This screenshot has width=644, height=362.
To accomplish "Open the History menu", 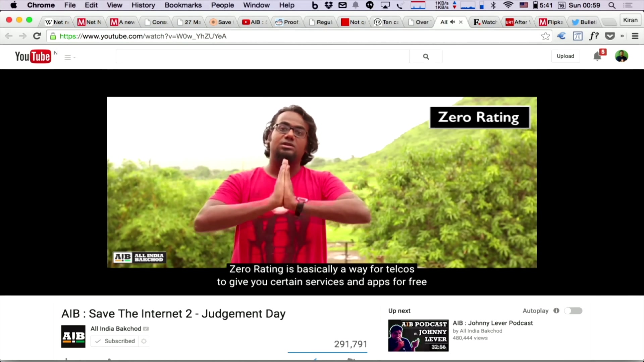I will (143, 5).
